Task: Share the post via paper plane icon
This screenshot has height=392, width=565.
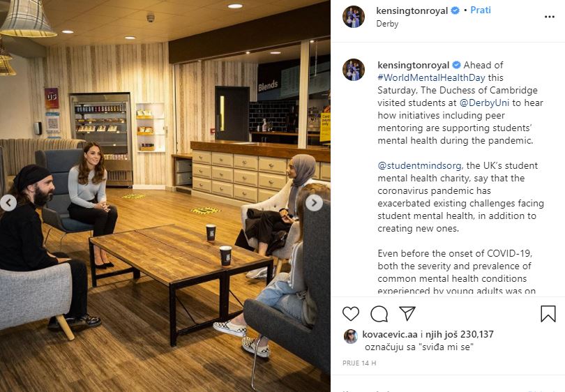Action: [407, 314]
